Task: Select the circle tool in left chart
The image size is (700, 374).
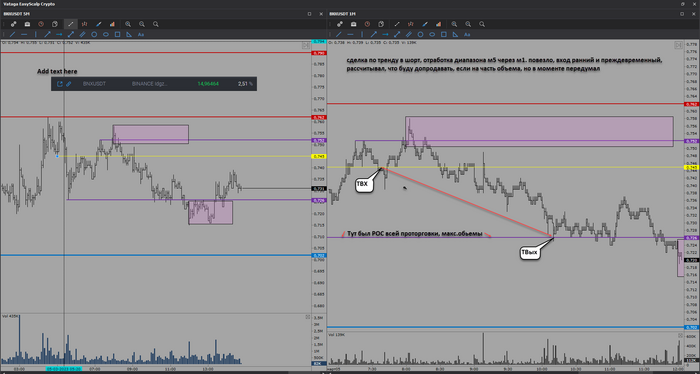Action: [x=94, y=34]
